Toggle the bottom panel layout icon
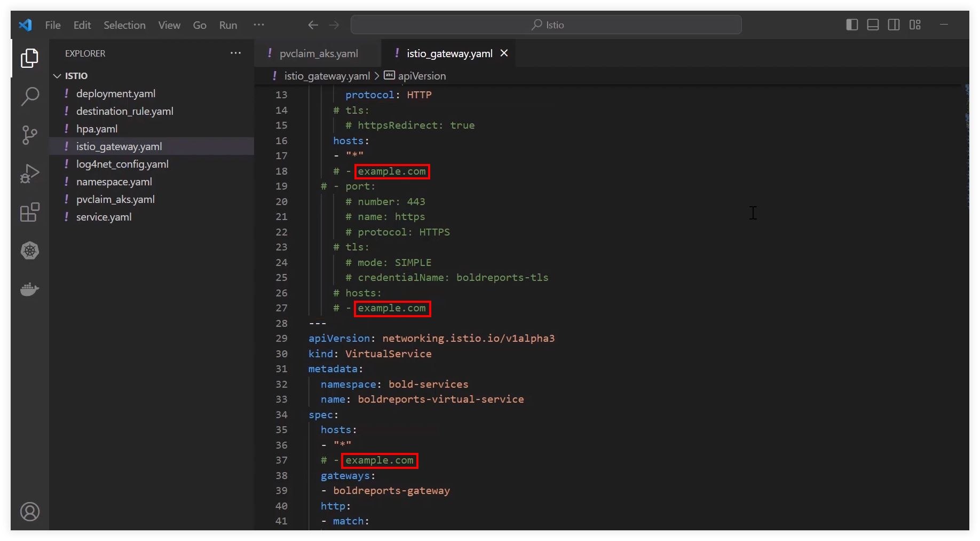 (873, 25)
